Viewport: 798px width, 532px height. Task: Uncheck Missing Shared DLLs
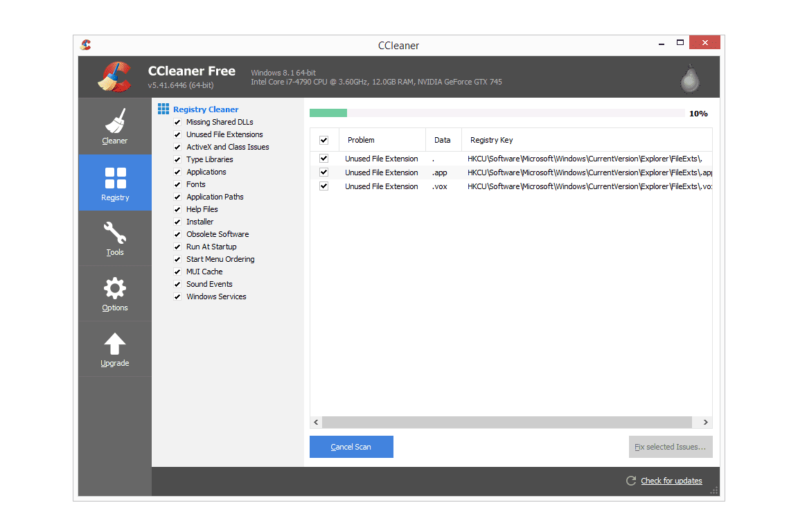click(x=177, y=122)
